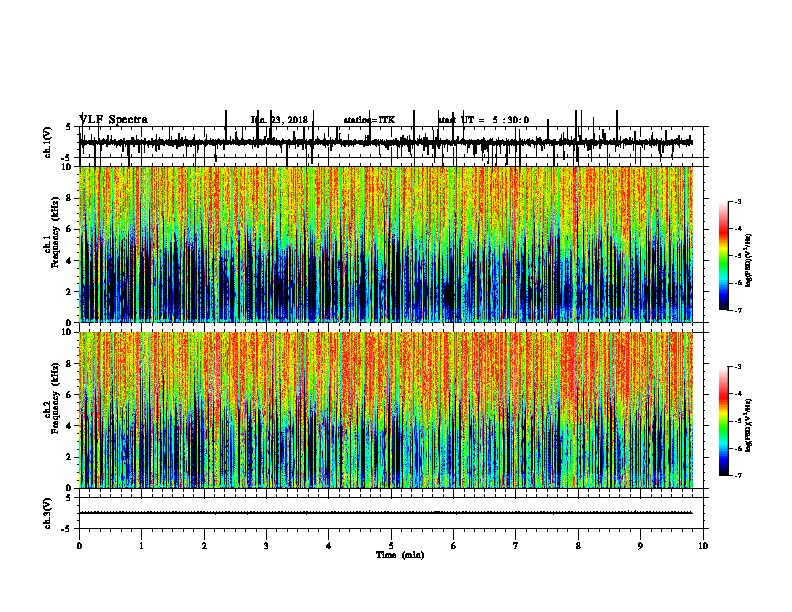Click the ch.1 colorbar "log(PSD)" unit label
This screenshot has height=612, width=792.
pyautogui.click(x=748, y=261)
